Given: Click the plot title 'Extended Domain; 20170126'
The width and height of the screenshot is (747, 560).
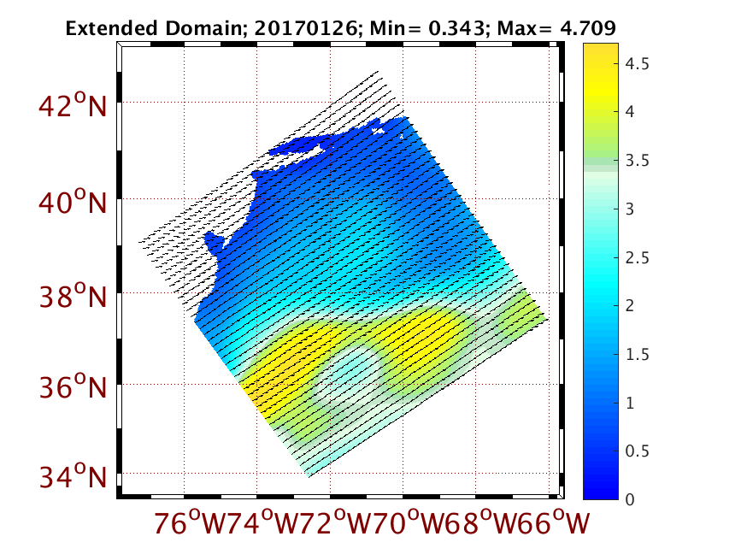Looking at the screenshot, I should click(211, 28).
